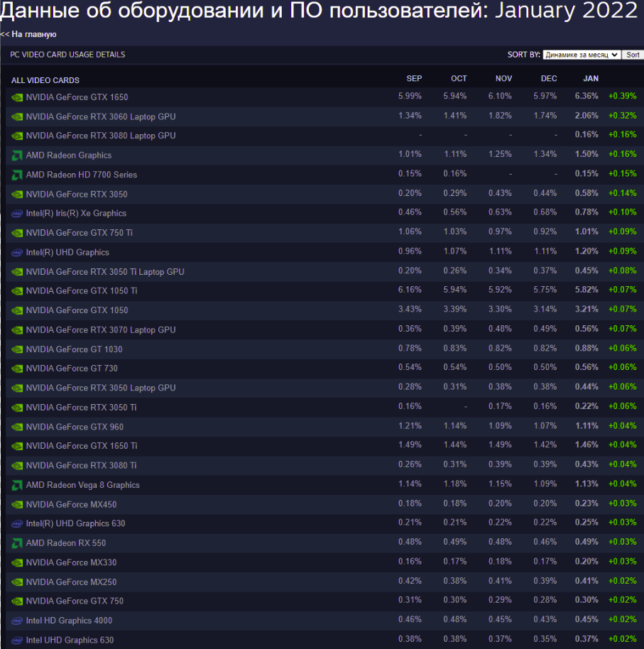Select Intel HD Graphics 4000 name
644x649 pixels.
click(69, 620)
